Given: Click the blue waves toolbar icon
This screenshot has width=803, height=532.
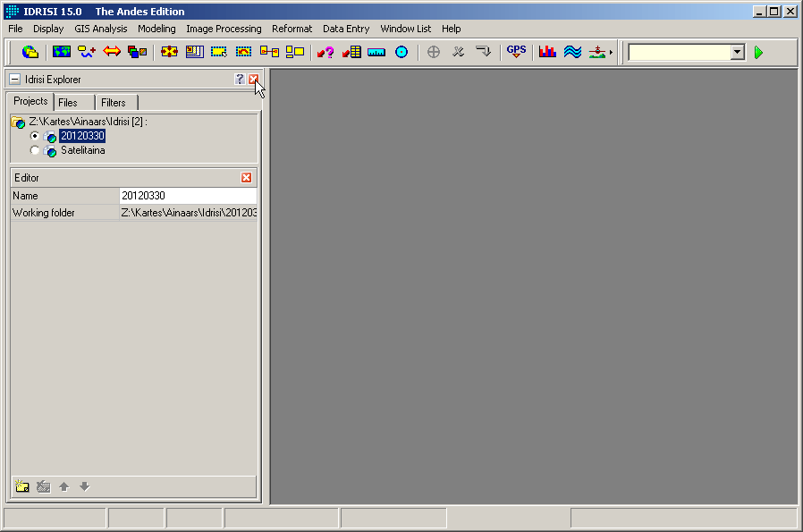Looking at the screenshot, I should tap(572, 52).
